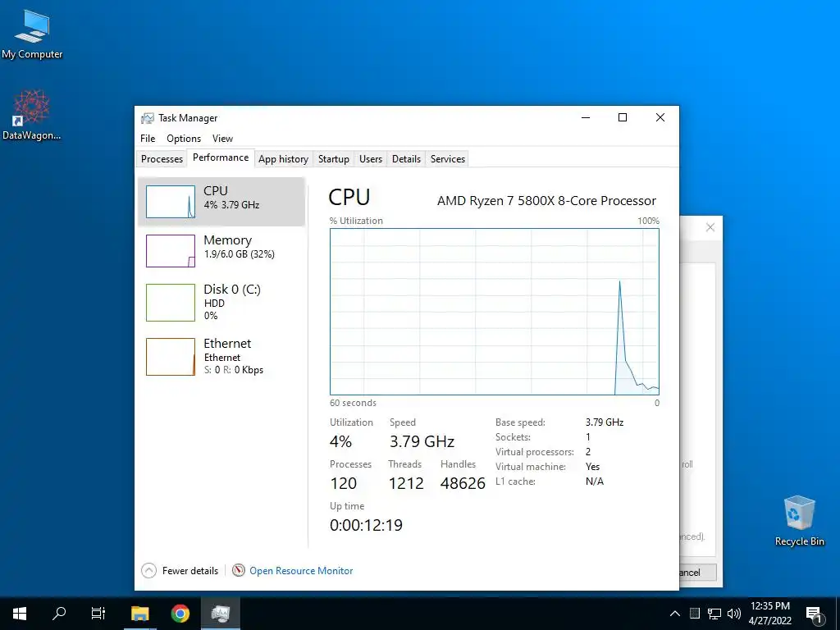Open clock showing 12:35 PM
This screenshot has height=630, width=840.
769,614
